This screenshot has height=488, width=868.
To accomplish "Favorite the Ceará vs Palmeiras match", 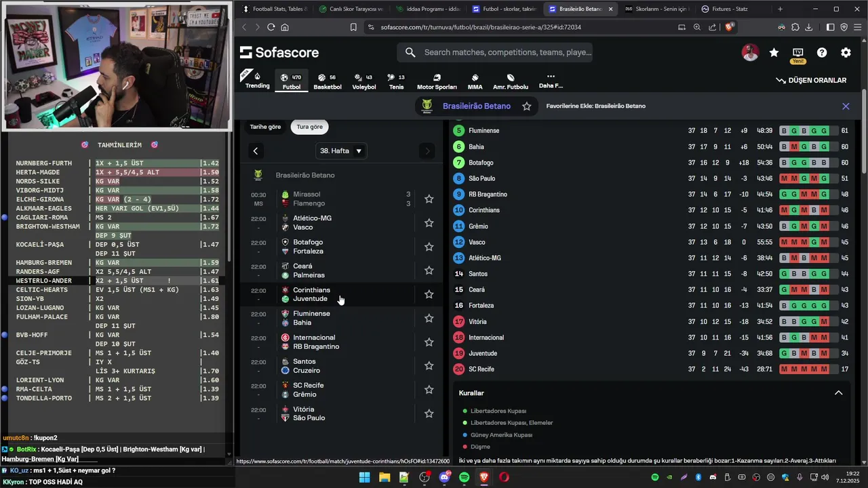I will 429,270.
